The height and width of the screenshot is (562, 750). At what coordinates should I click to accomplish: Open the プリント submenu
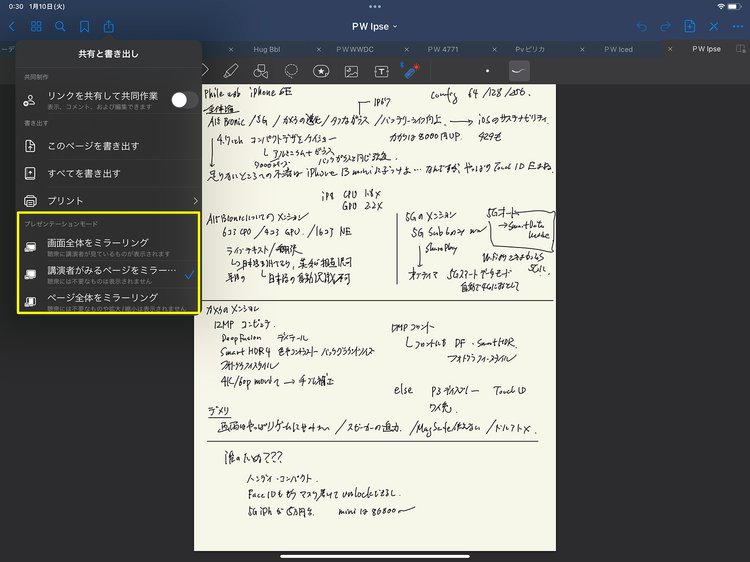[x=110, y=200]
